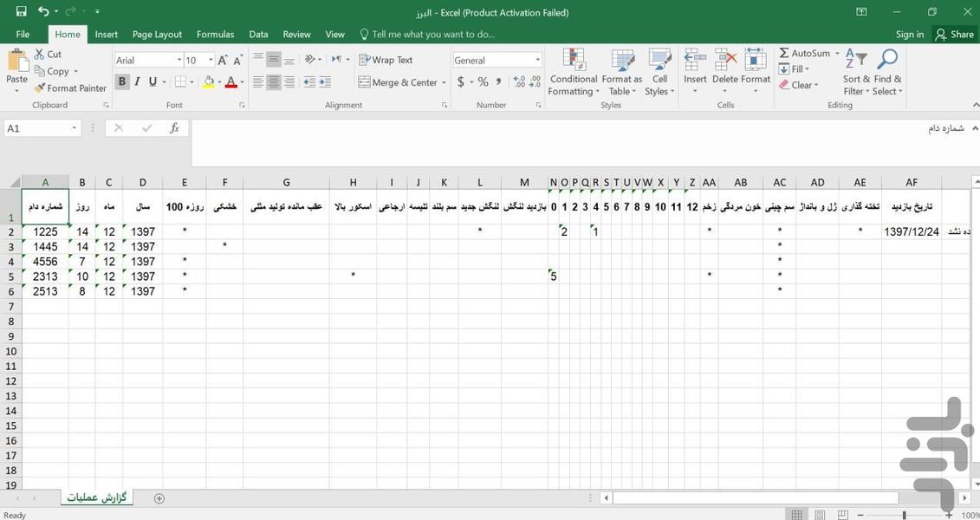Switch to the Formulas tab

coord(215,35)
